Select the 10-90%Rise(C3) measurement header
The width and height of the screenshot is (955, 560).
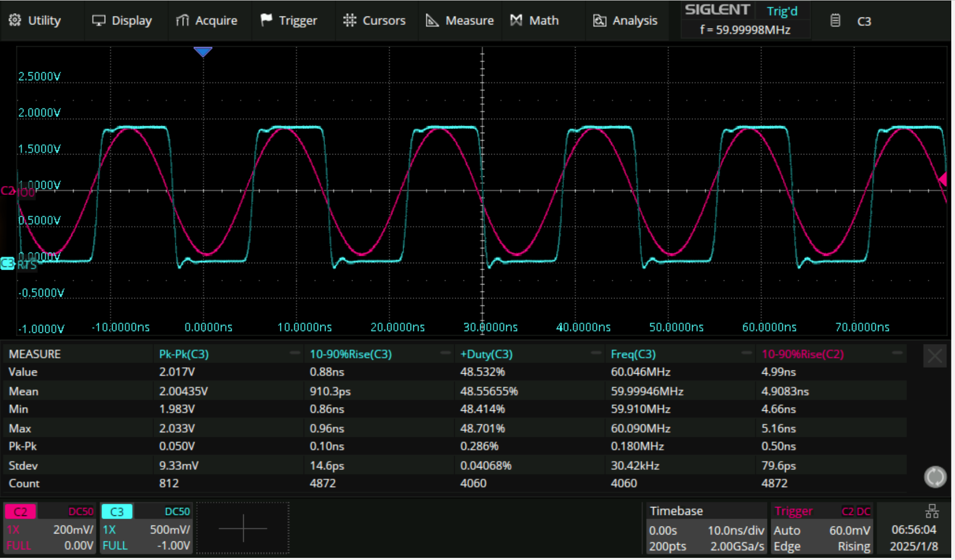[x=351, y=354]
